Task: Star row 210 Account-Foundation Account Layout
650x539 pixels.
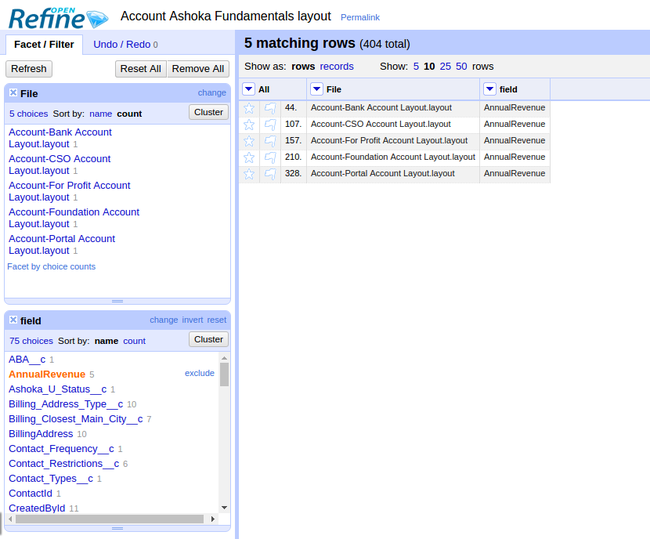Action: [249, 158]
